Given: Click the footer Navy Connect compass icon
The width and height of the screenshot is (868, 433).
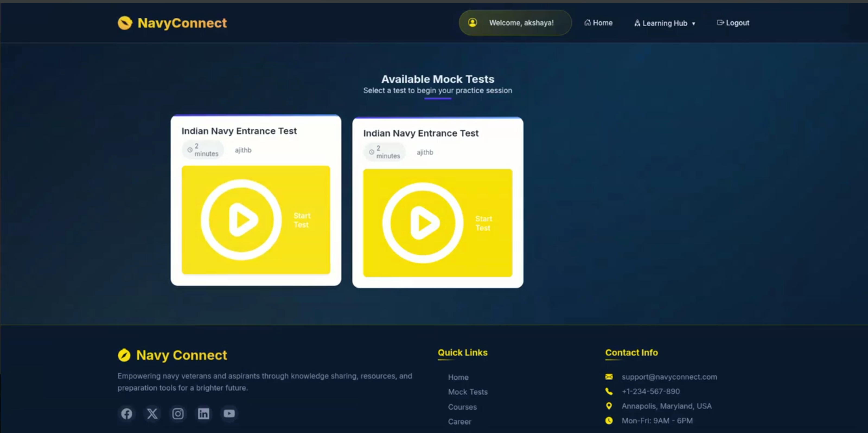Looking at the screenshot, I should coord(124,355).
